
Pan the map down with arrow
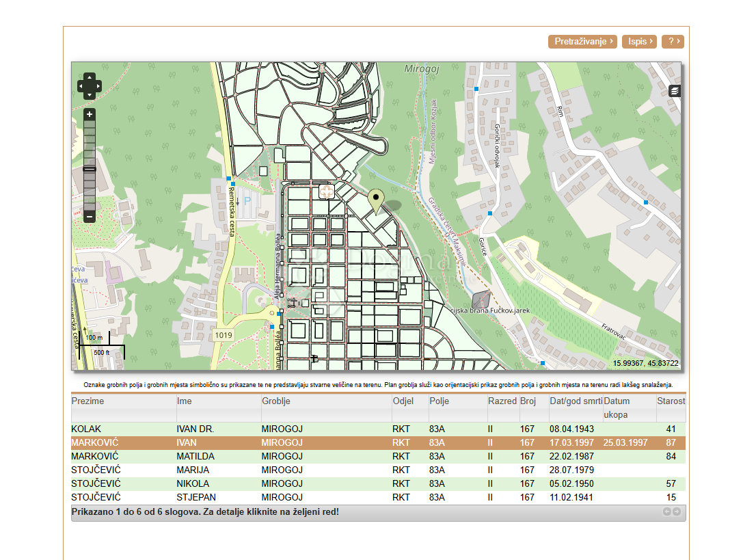90,95
